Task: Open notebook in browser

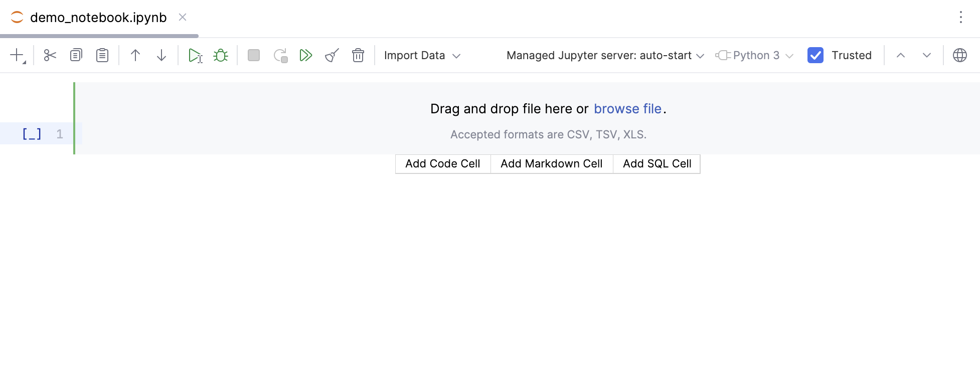Action: coord(960,55)
